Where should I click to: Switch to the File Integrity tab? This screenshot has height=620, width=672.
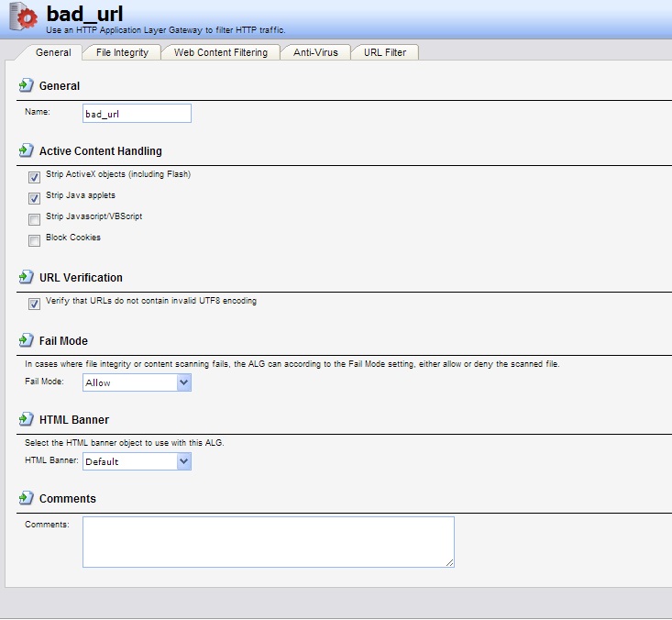(122, 52)
